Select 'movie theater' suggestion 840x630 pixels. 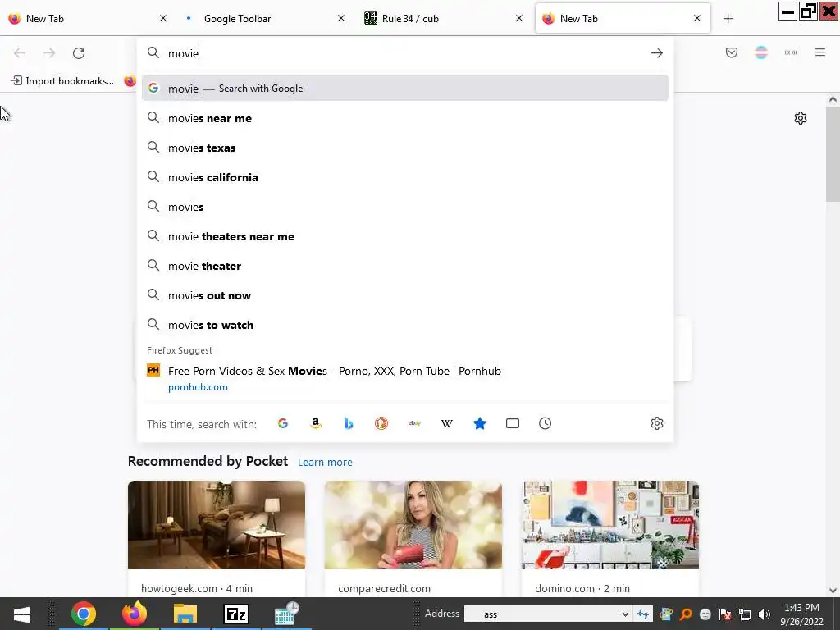(x=405, y=266)
